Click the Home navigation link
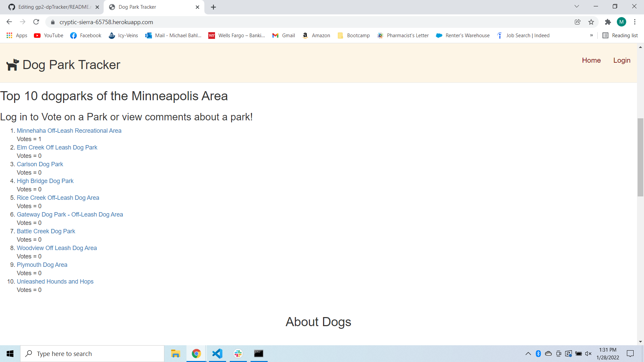Viewport: 644px width, 362px height. 591,60
